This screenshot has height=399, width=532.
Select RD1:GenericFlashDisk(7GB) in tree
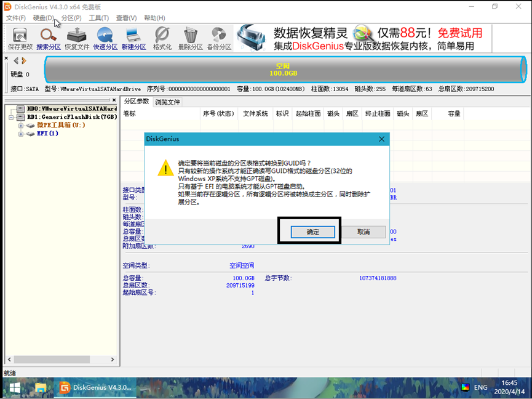[72, 117]
